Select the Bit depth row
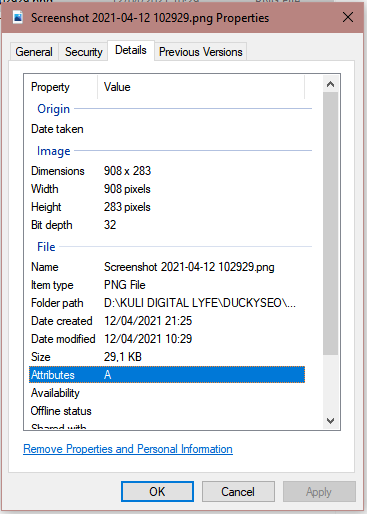367x514 pixels. pos(167,225)
